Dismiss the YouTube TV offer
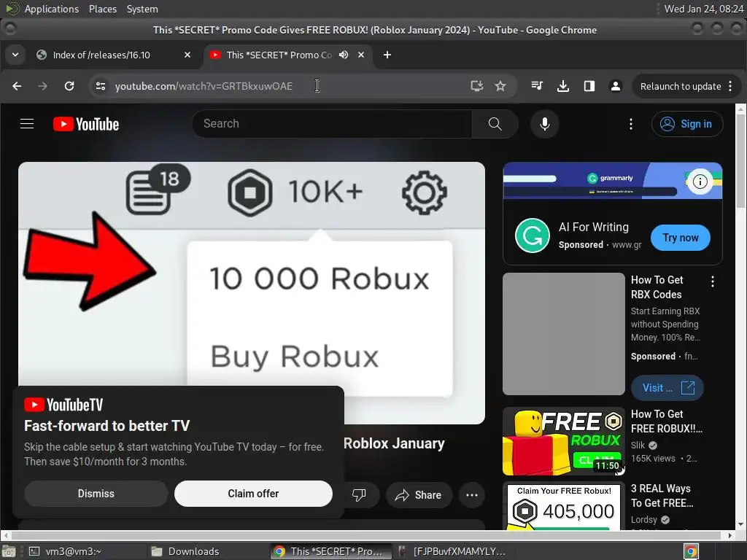The width and height of the screenshot is (747, 560). (96, 494)
